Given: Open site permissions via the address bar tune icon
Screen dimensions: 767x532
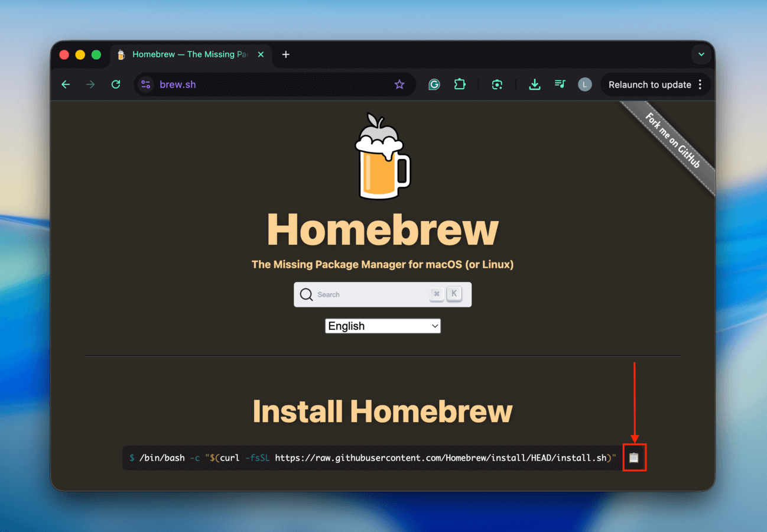Looking at the screenshot, I should [145, 85].
